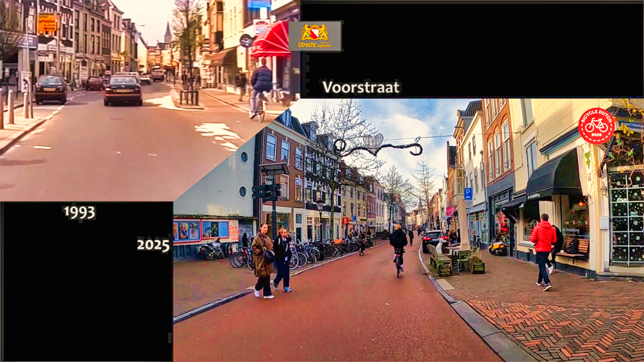Image resolution: width=644 pixels, height=362 pixels.
Task: Click the white bicycle road marking
Action: [x=218, y=134]
